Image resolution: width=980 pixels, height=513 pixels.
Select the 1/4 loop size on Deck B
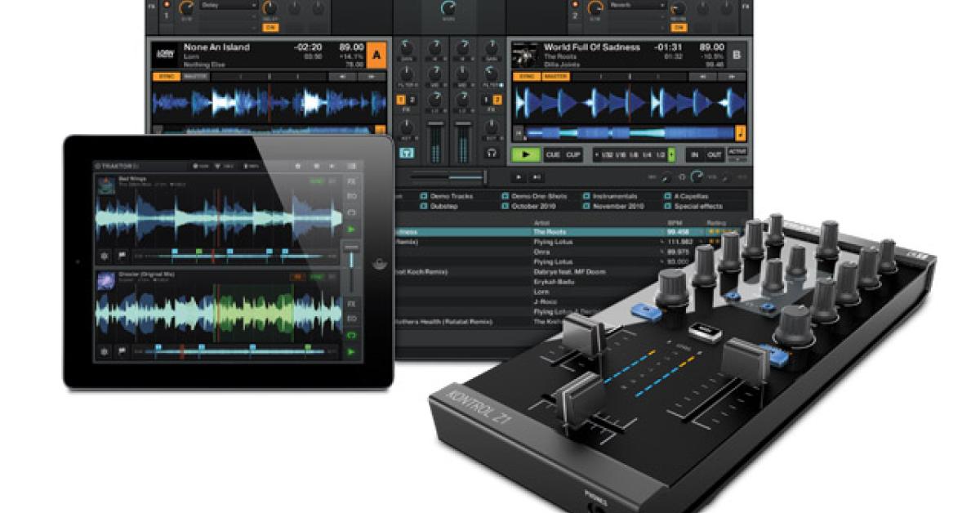(647, 154)
